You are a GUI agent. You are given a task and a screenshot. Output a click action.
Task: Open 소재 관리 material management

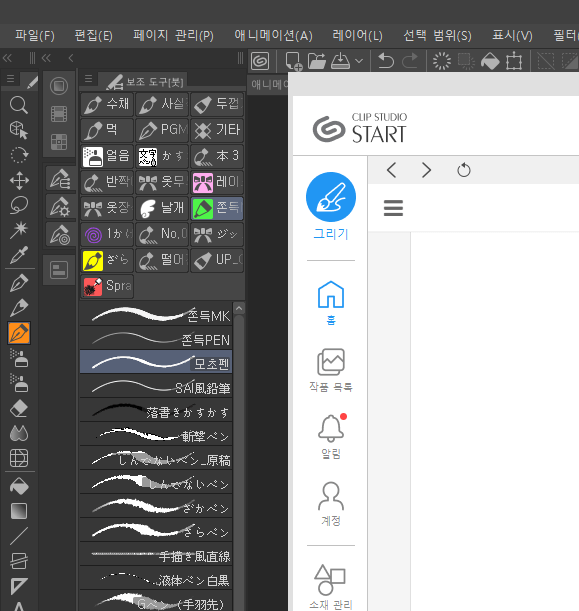point(331,587)
